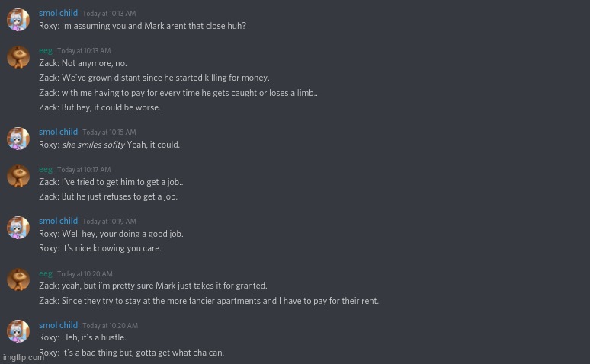Image resolution: width=590 pixels, height=364 pixels.
Task: Click the "Today at 10:17 AM" timestamp
Action: tap(84, 170)
